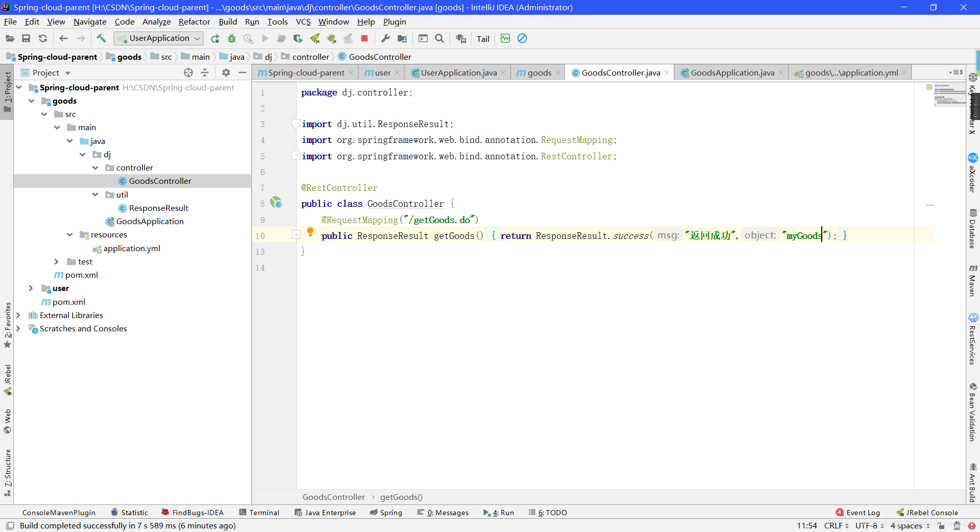
Task: Open the Spring tool window
Action: click(386, 513)
